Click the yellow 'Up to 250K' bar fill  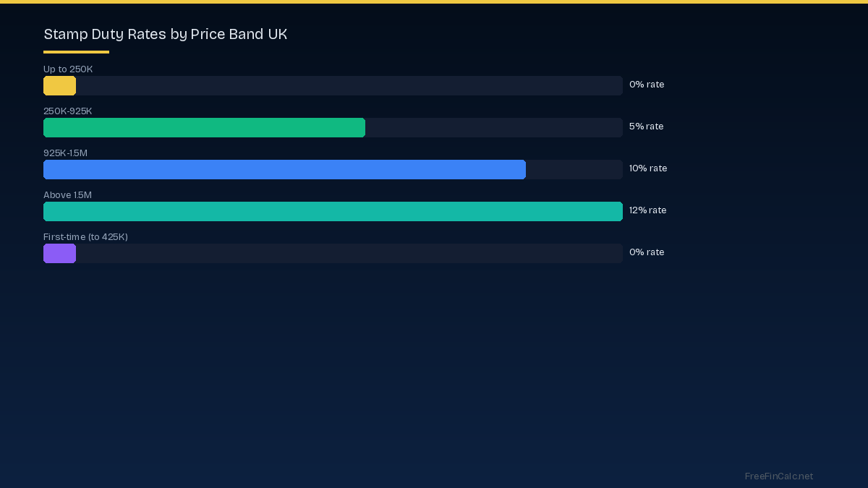click(x=59, y=86)
